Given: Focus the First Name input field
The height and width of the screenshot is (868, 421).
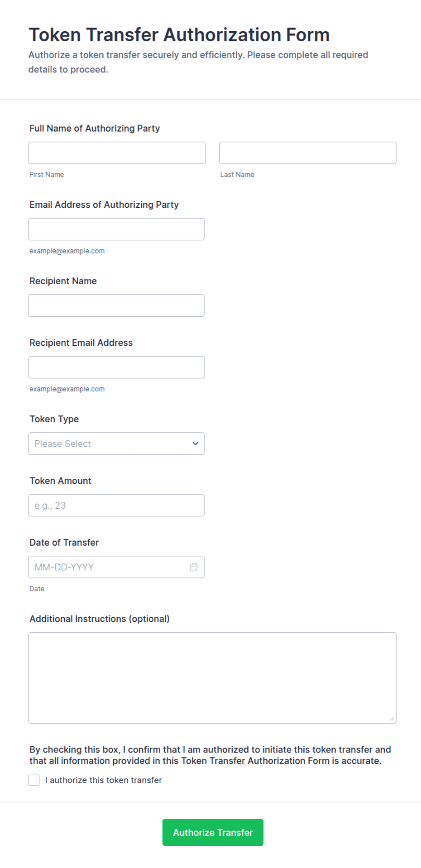Looking at the screenshot, I should (117, 153).
